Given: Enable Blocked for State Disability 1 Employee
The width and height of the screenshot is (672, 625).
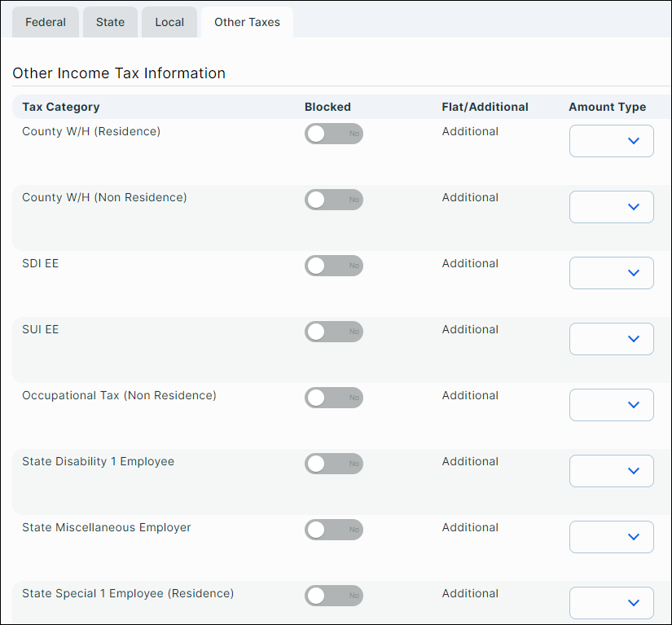Looking at the screenshot, I should 334,464.
